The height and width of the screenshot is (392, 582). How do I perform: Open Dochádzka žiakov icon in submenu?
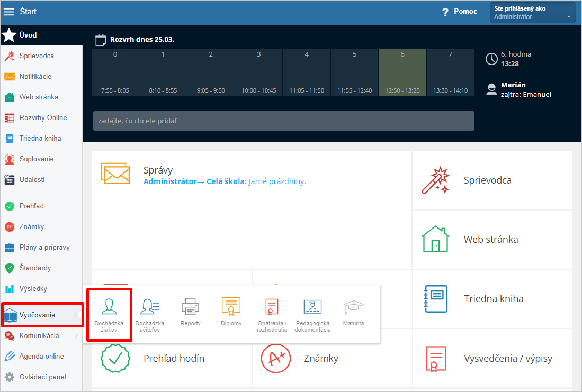(x=109, y=307)
